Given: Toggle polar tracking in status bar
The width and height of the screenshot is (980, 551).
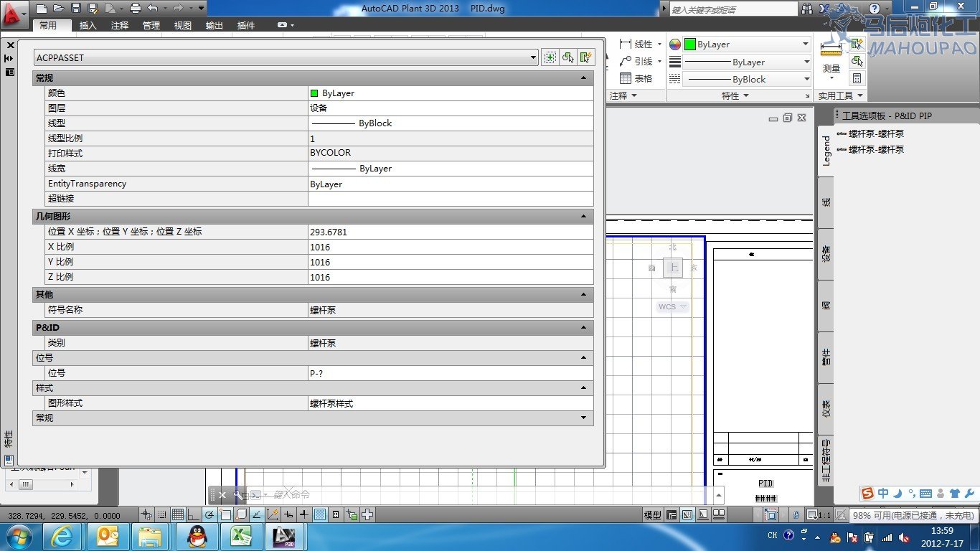Looking at the screenshot, I should click(209, 514).
